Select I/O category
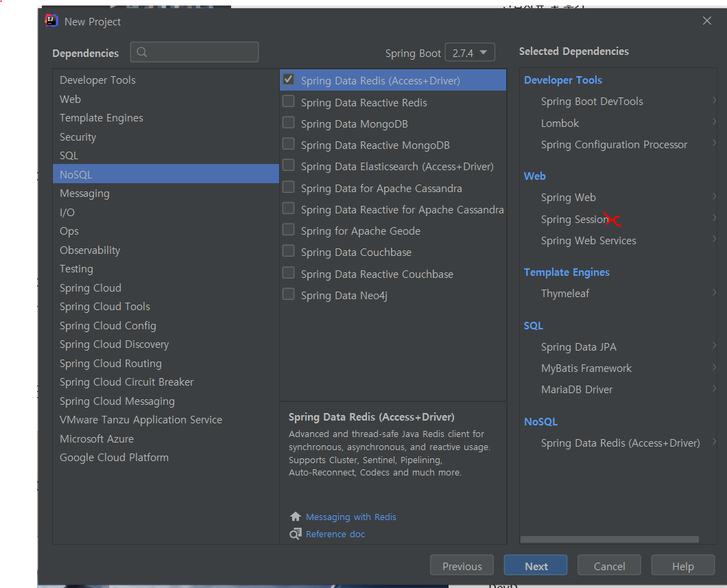This screenshot has height=588, width=727. click(165, 212)
